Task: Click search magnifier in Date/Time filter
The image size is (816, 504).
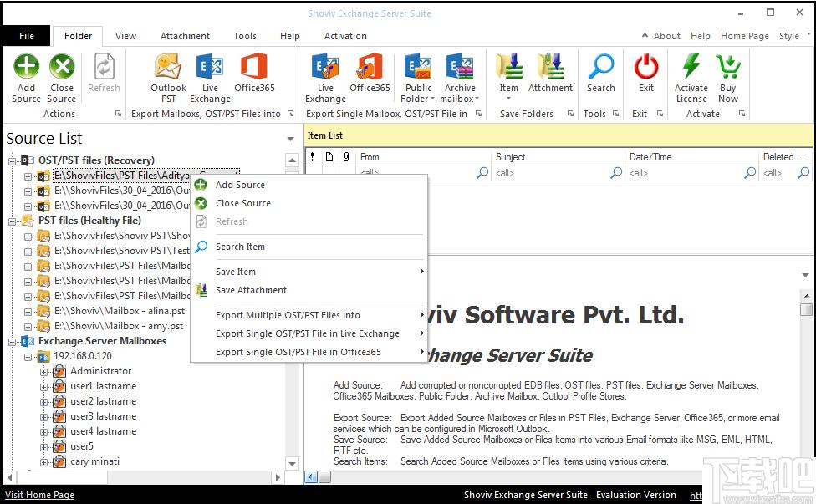Action: pos(750,172)
